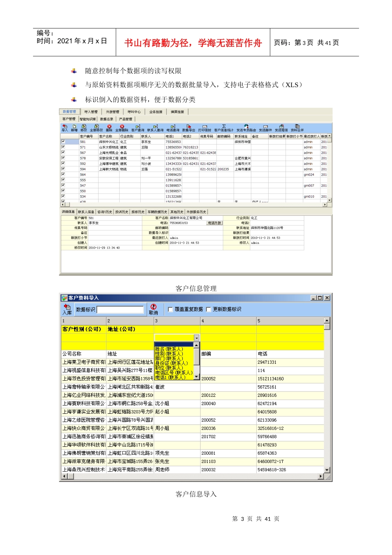Sort by 客户名称 column header
The width and height of the screenshot is (392, 555).
(x=109, y=136)
